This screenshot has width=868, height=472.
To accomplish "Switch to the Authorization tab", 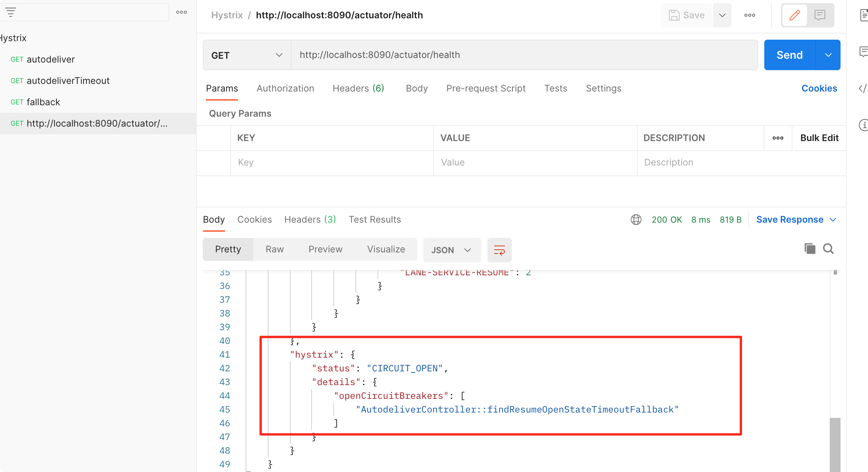I will pyautogui.click(x=285, y=88).
